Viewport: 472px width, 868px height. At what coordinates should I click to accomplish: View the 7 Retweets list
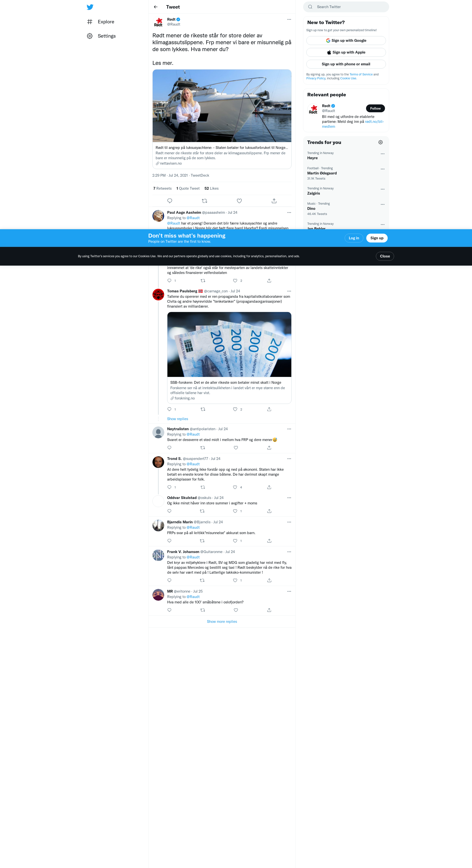162,189
